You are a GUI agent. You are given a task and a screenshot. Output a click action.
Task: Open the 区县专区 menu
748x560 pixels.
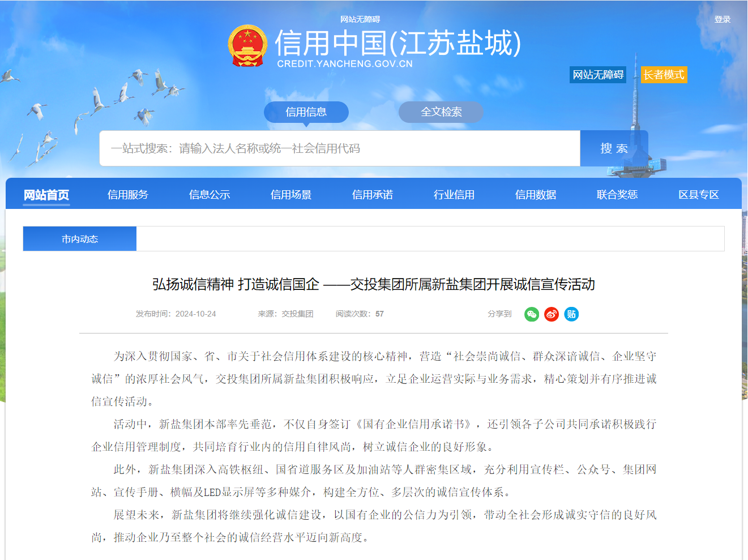(699, 195)
